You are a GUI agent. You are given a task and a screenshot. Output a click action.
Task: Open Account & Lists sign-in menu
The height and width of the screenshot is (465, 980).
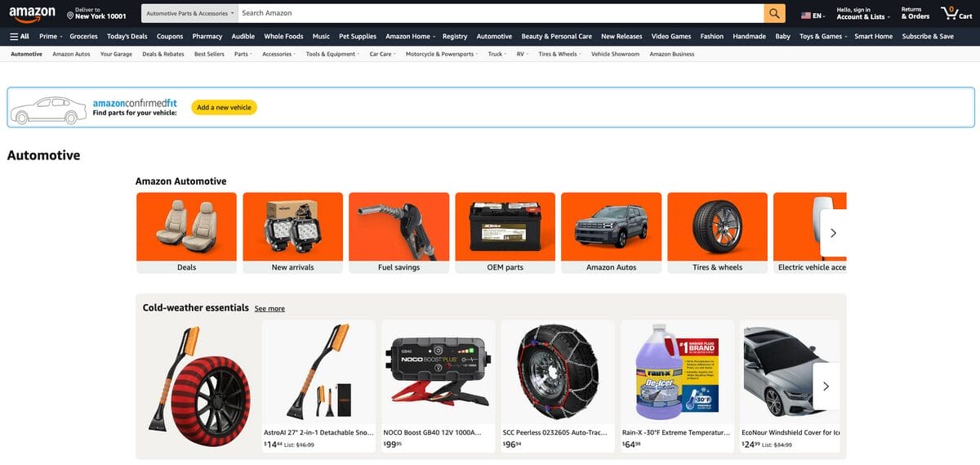pos(862,13)
